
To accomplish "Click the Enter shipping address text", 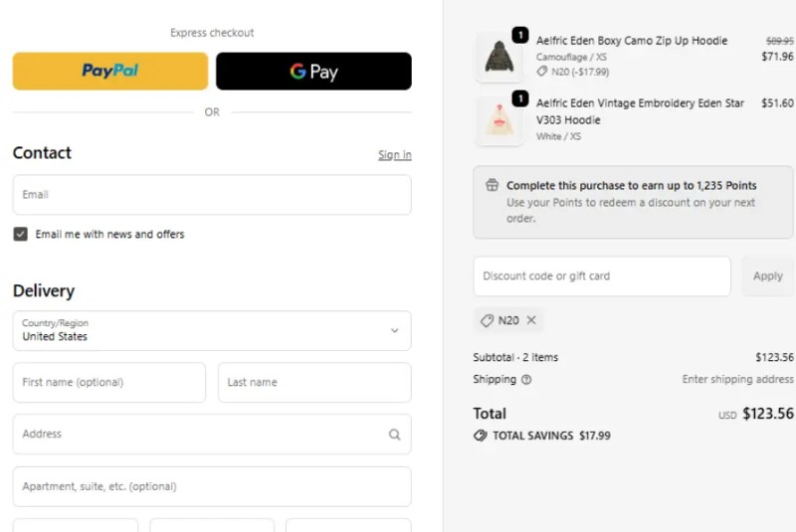I will (x=737, y=379).
